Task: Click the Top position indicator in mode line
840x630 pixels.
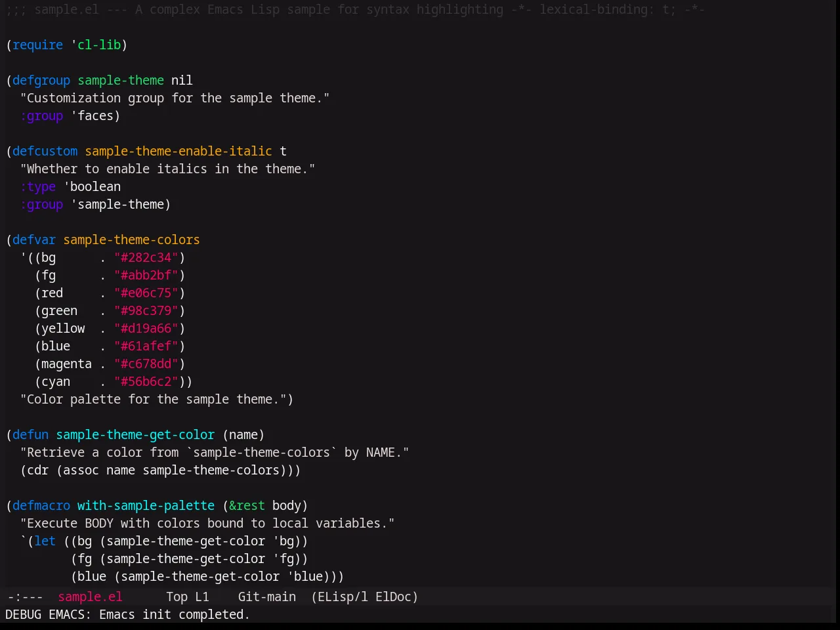Action: (x=177, y=597)
